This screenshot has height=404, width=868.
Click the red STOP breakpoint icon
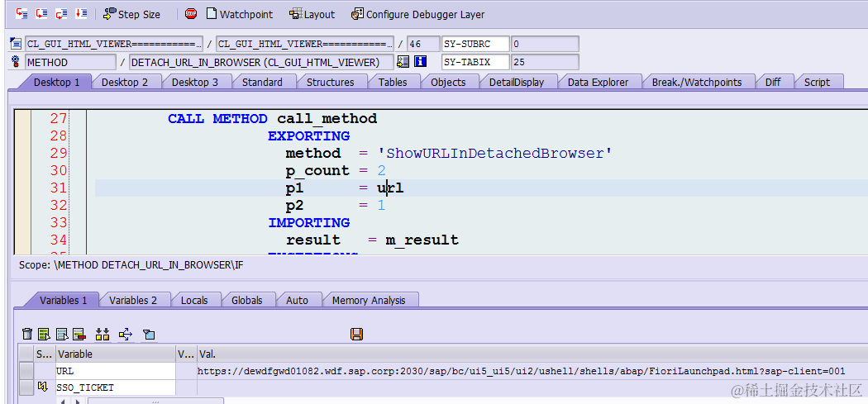(191, 14)
